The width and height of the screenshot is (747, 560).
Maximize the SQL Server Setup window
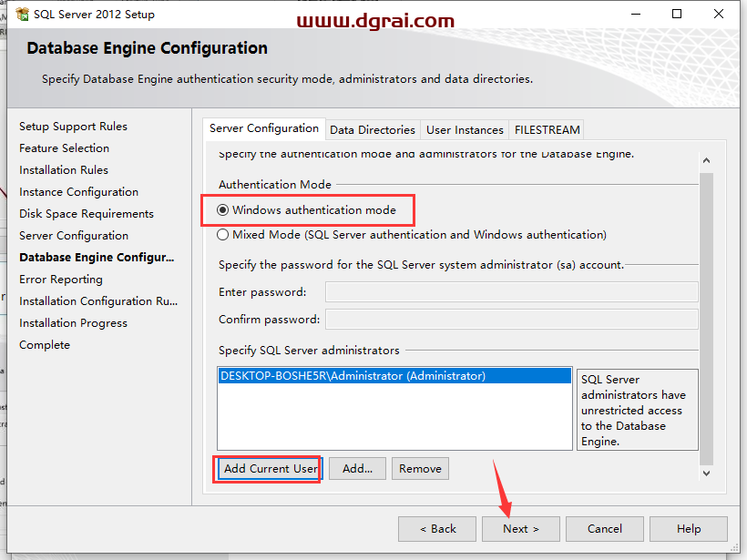[x=677, y=14]
